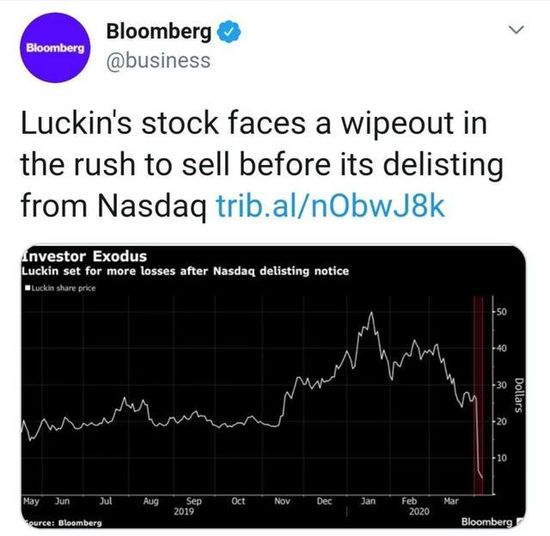Click the blue verified checkmark badge

click(x=229, y=32)
